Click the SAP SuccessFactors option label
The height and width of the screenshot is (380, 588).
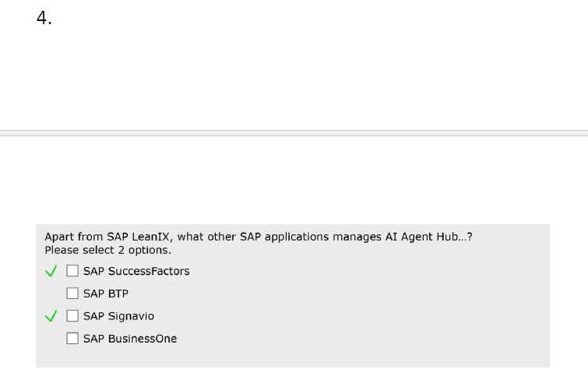tap(136, 271)
